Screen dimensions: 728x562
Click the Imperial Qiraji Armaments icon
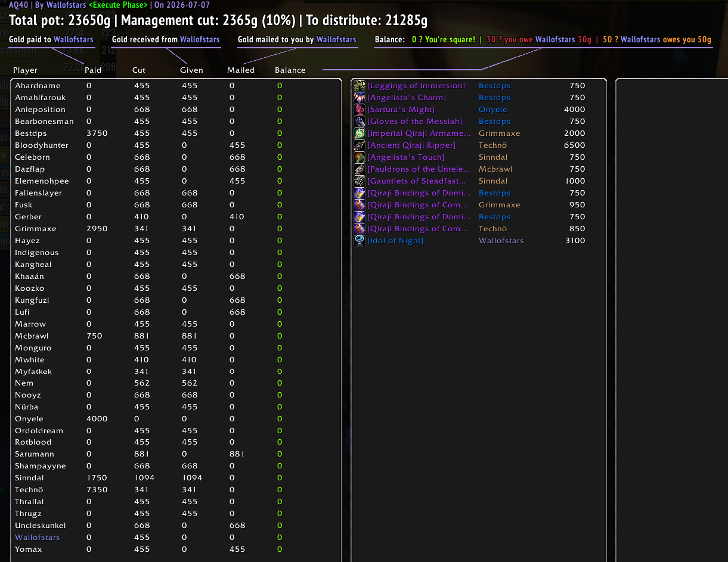coord(360,133)
